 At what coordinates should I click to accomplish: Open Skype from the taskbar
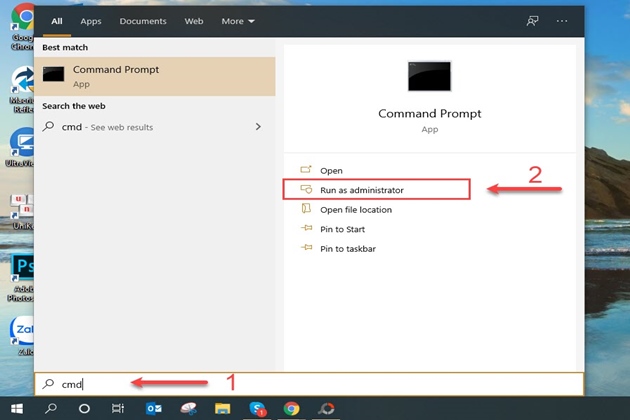point(257,409)
